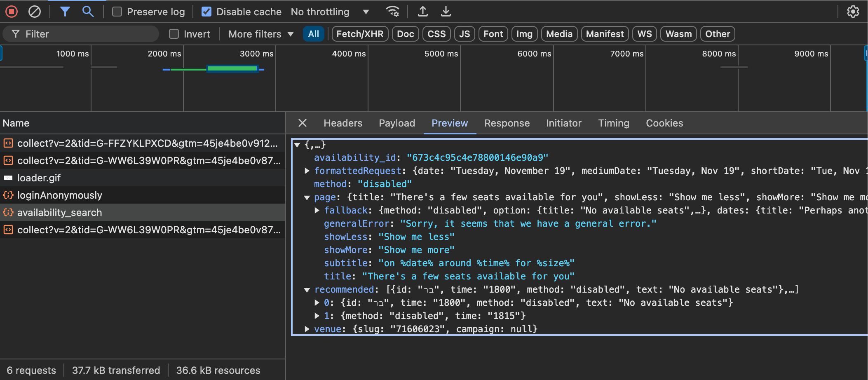The height and width of the screenshot is (380, 868).
Task: Collapse root JSON object
Action: pyautogui.click(x=297, y=145)
